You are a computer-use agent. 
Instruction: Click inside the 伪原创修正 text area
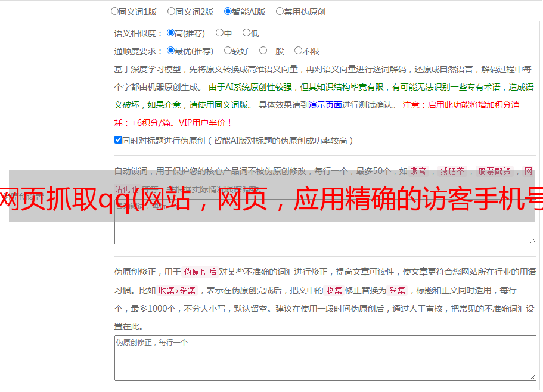[x=325, y=358]
